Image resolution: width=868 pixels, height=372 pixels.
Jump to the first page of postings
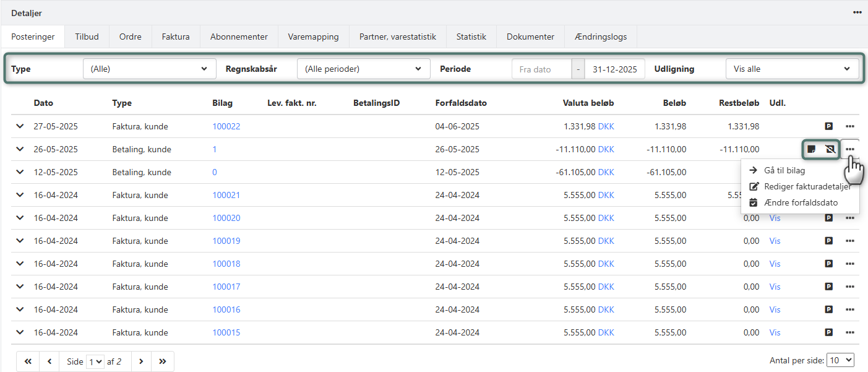coord(28,361)
